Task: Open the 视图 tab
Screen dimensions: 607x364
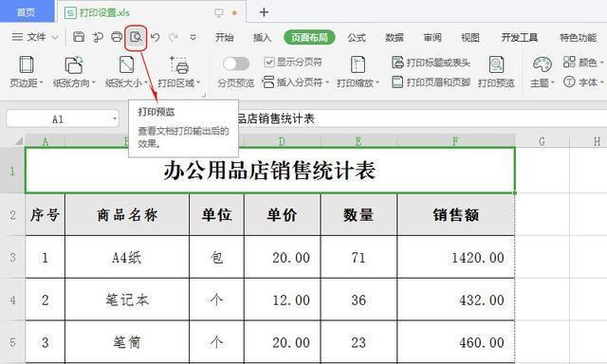Action: pyautogui.click(x=470, y=38)
